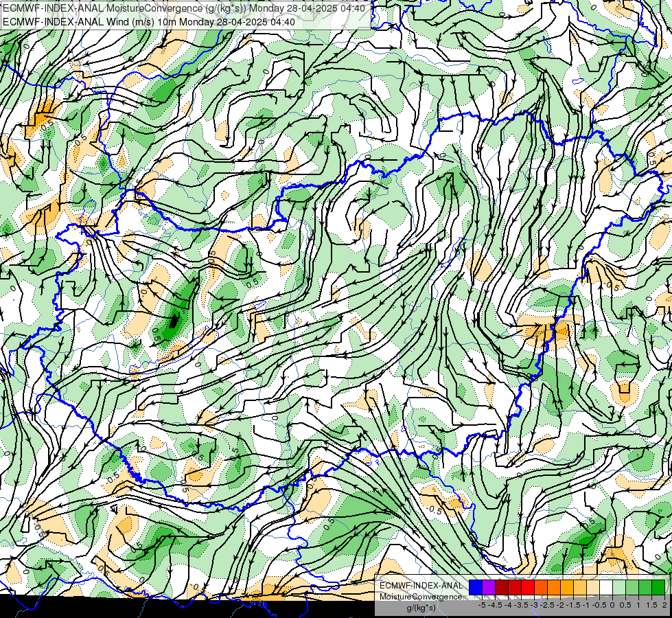Click the -1.5 tick label in the legend
This screenshot has width=672, height=618.
pyautogui.click(x=573, y=605)
